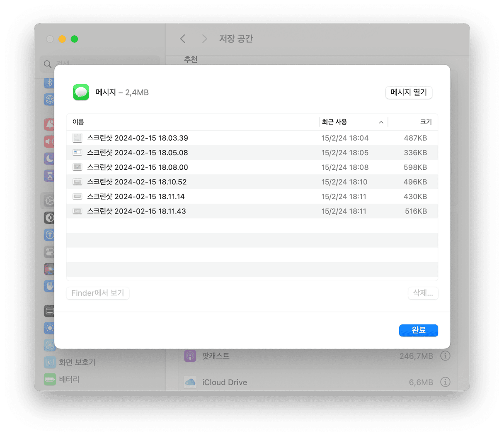Open the first screenshot file icon 18.03.39
This screenshot has width=504, height=436.
(77, 138)
